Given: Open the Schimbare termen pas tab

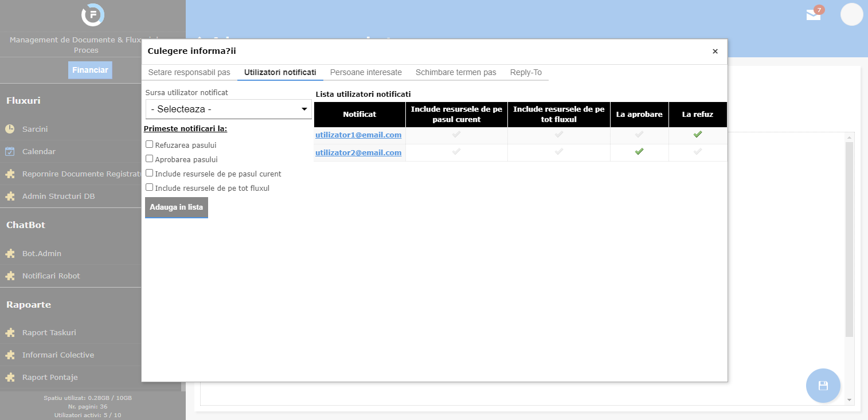Looking at the screenshot, I should click(456, 73).
